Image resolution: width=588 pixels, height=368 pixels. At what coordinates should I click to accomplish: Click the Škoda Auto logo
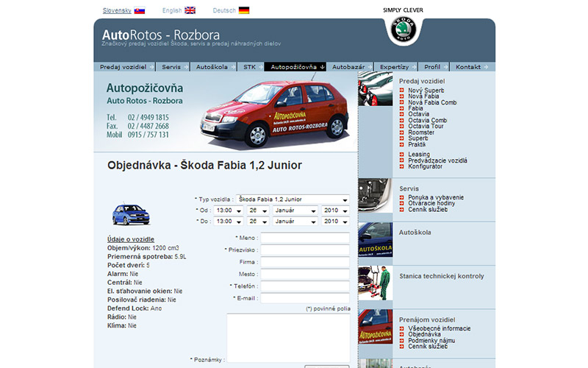[404, 29]
